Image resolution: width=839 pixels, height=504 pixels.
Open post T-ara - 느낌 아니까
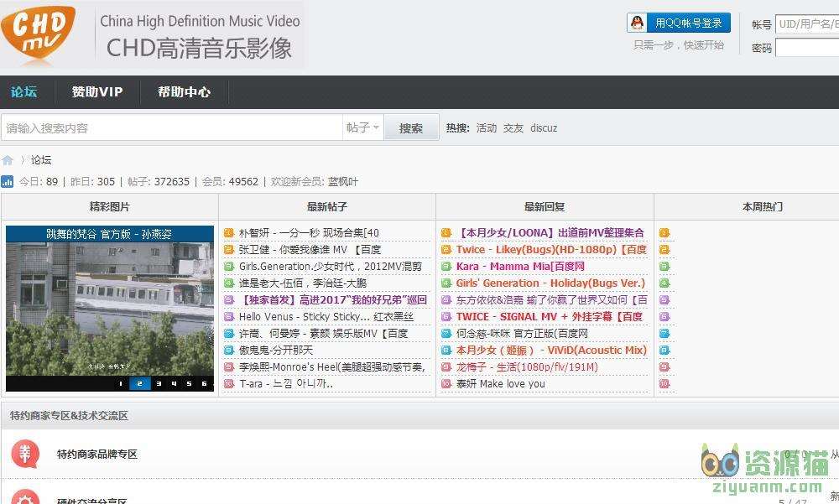click(x=286, y=383)
